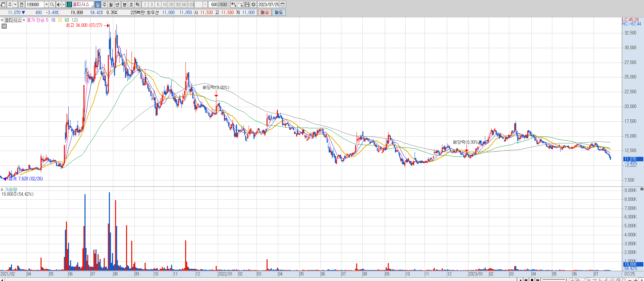Click the stock search magnifier icon
The image size is (644, 281).
(52, 4)
